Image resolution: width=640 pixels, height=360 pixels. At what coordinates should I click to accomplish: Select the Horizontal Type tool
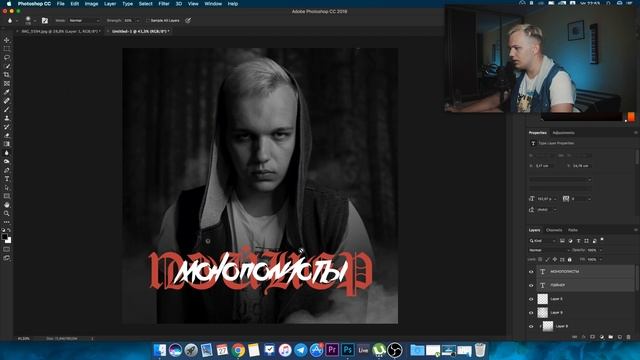(x=7, y=179)
